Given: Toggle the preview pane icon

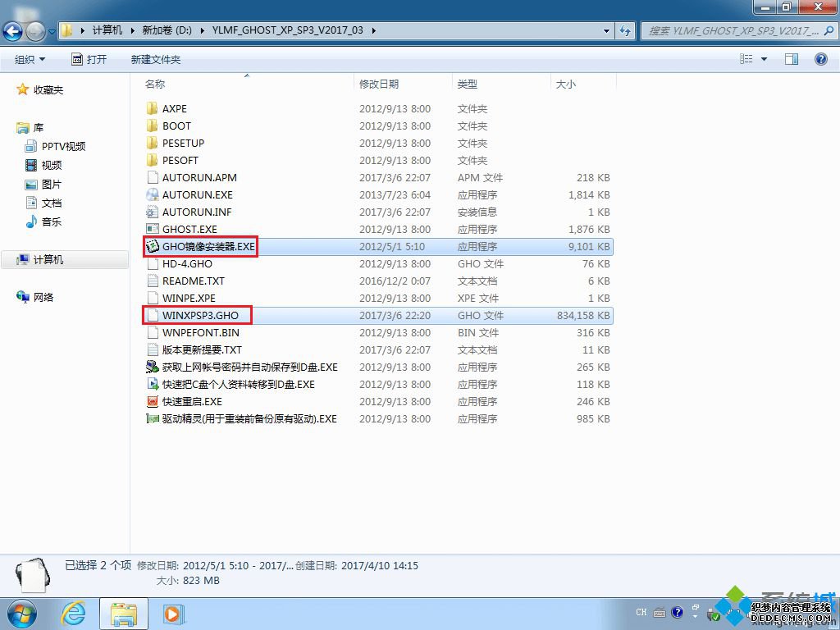Looking at the screenshot, I should pos(792,59).
